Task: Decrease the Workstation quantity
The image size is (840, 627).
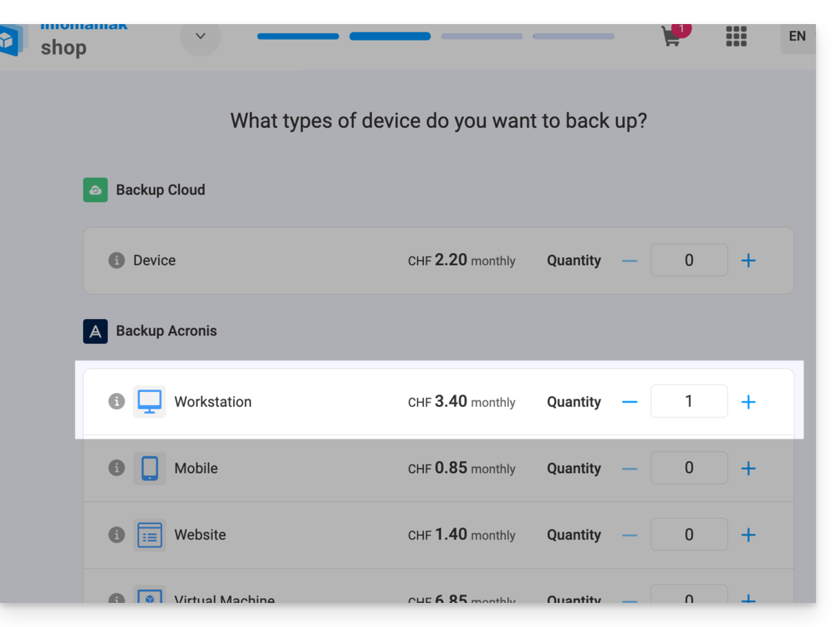Action: point(630,401)
